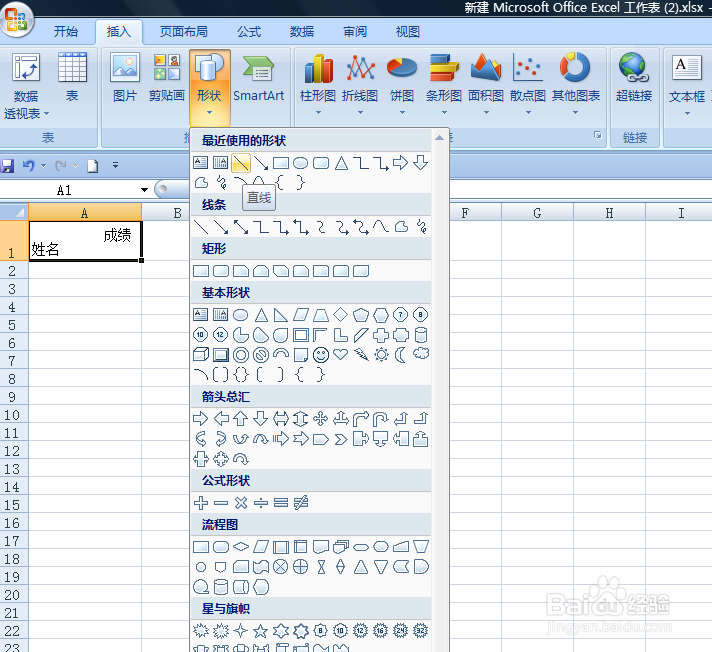Open the Name Box dropdown arrow

[x=144, y=190]
